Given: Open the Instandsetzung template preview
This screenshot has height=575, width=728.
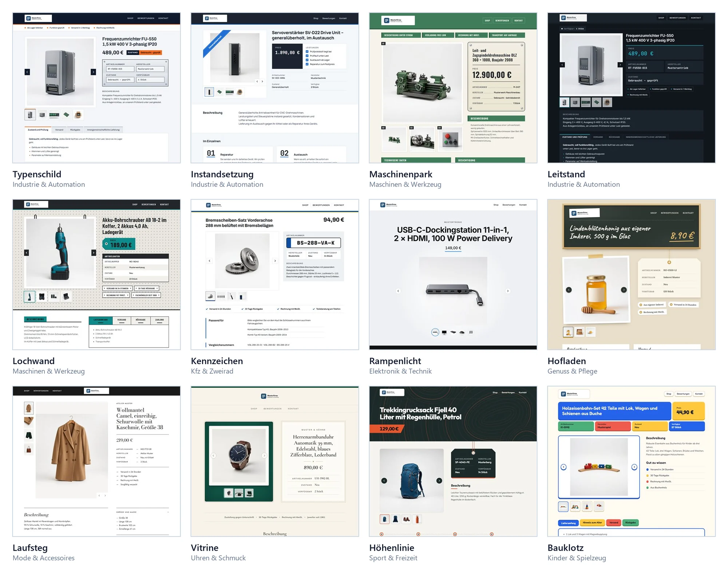Looking at the screenshot, I should (275, 88).
